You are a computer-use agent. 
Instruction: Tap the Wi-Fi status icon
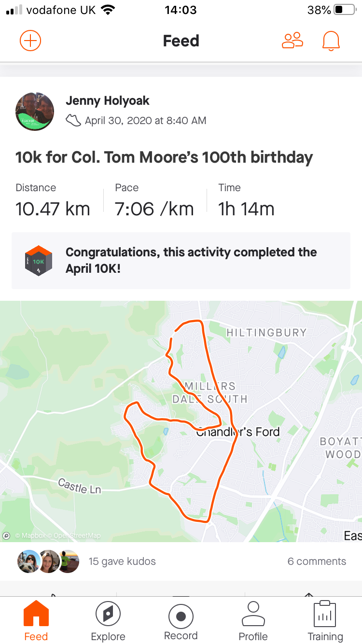pyautogui.click(x=108, y=10)
